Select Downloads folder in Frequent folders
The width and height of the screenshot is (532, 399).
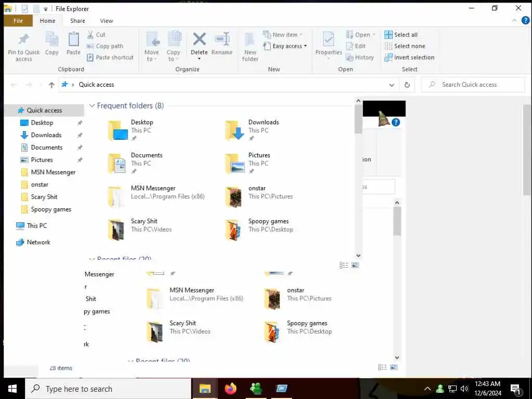pyautogui.click(x=253, y=130)
